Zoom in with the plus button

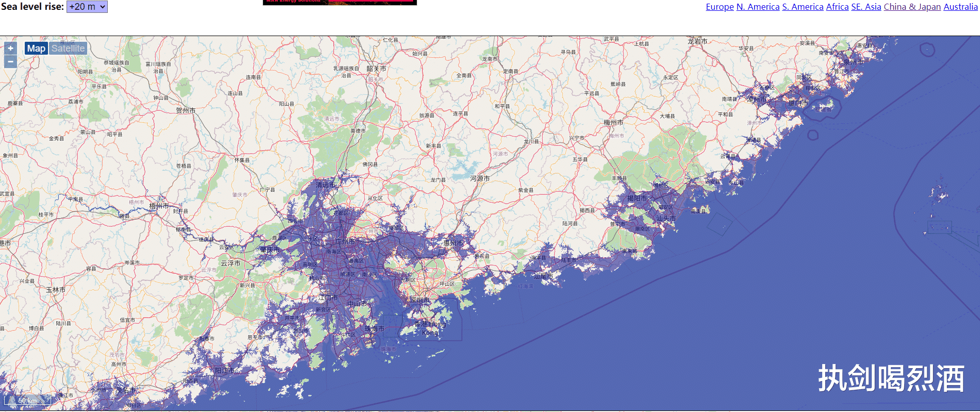10,48
